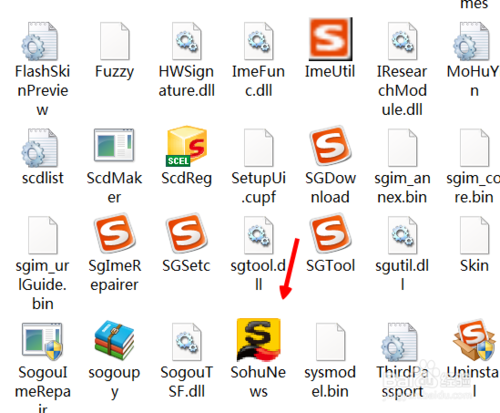Click the SGSetc application icon
Viewport: 500px width, 413px height.
coord(187,233)
